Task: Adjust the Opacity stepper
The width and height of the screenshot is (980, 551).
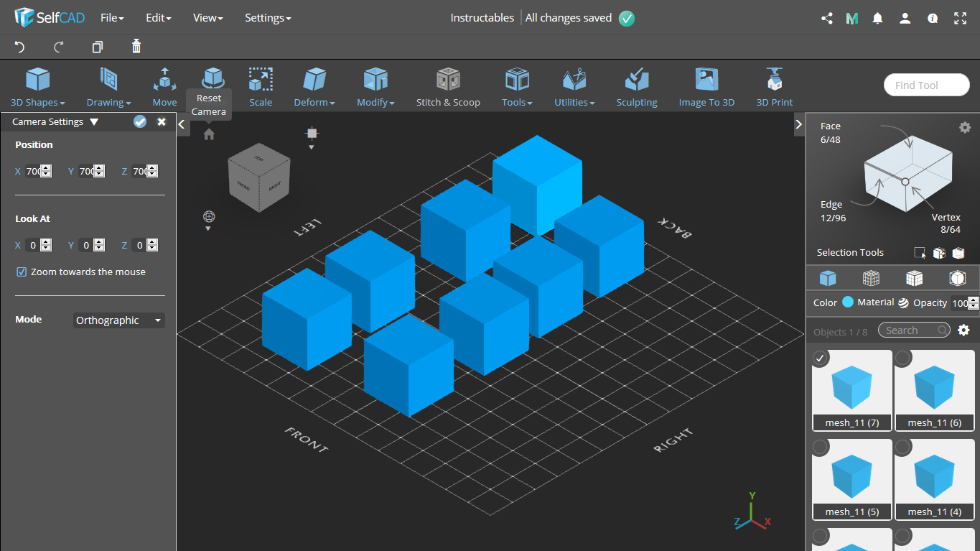Action: click(974, 302)
